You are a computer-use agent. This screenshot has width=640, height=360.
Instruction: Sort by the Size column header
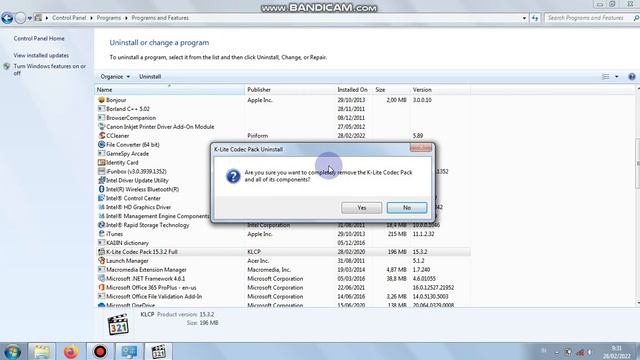click(x=391, y=89)
